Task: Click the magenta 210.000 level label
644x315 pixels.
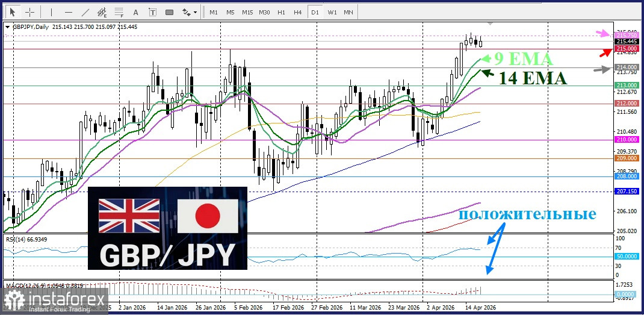Action: pyautogui.click(x=627, y=140)
